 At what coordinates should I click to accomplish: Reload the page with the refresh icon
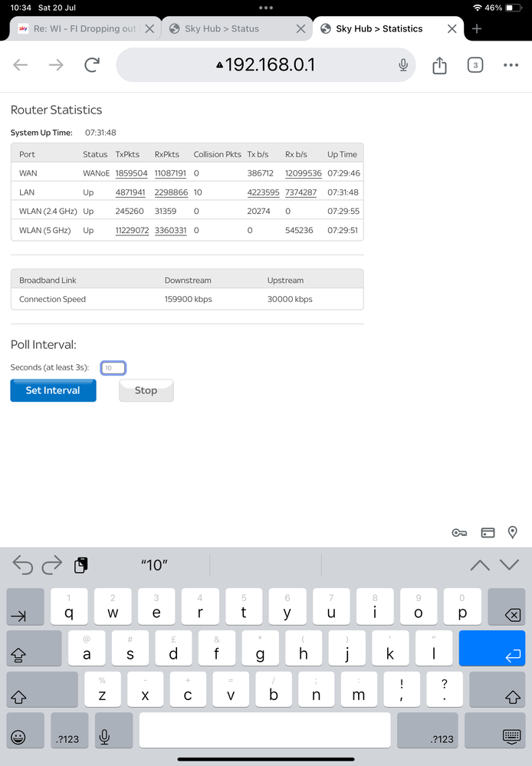[92, 65]
